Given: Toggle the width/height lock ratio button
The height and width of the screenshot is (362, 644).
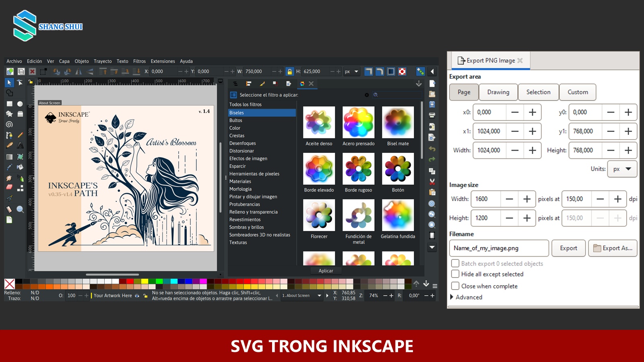Looking at the screenshot, I should (289, 72).
